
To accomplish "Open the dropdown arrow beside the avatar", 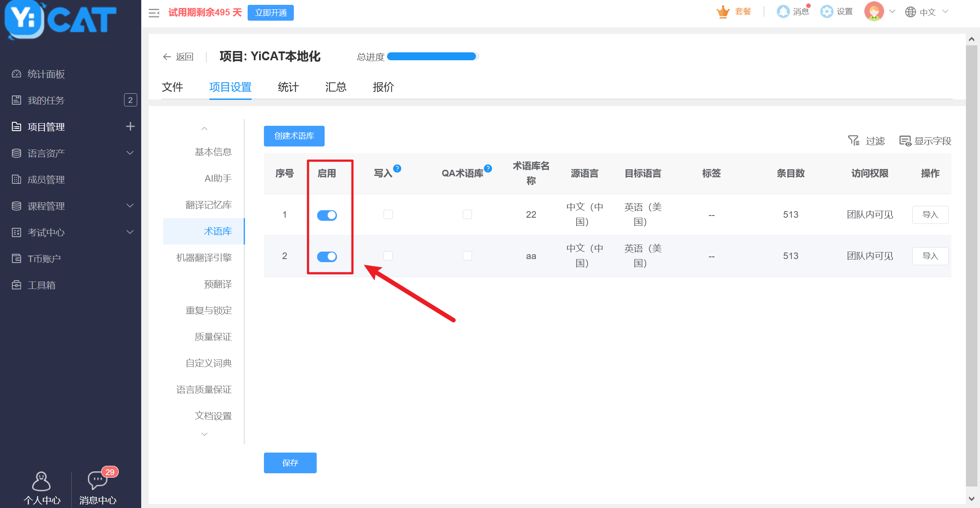I will click(x=892, y=11).
